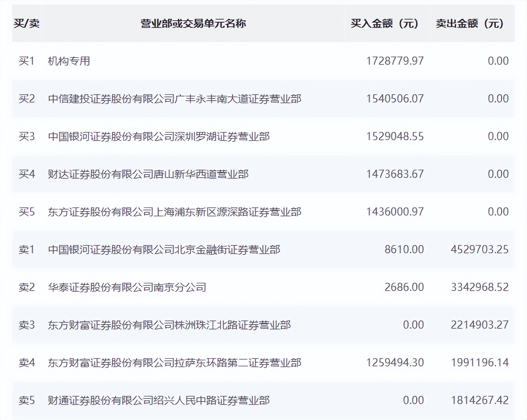The height and width of the screenshot is (420, 527).
Task: Select 东方财富证券拉萨东环路第二证券营业部 name cell
Action: pyautogui.click(x=175, y=362)
